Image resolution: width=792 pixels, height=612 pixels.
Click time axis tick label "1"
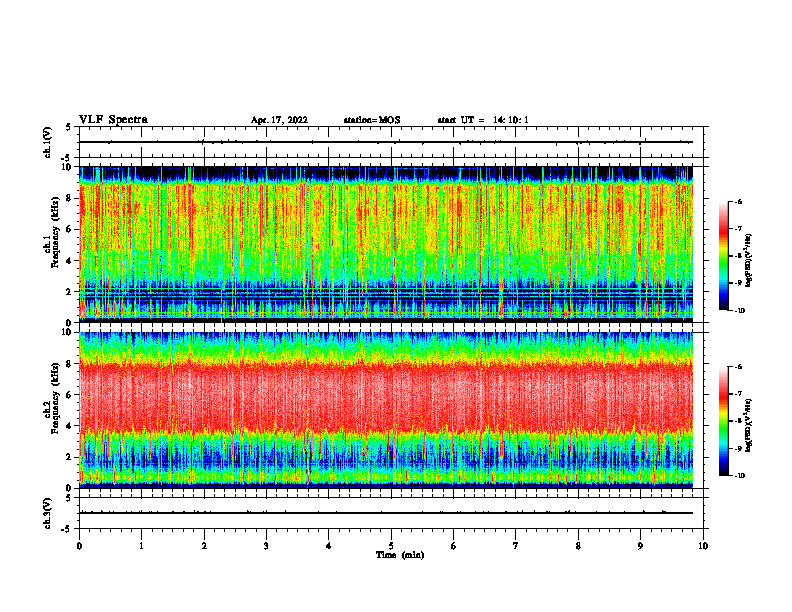click(x=141, y=545)
